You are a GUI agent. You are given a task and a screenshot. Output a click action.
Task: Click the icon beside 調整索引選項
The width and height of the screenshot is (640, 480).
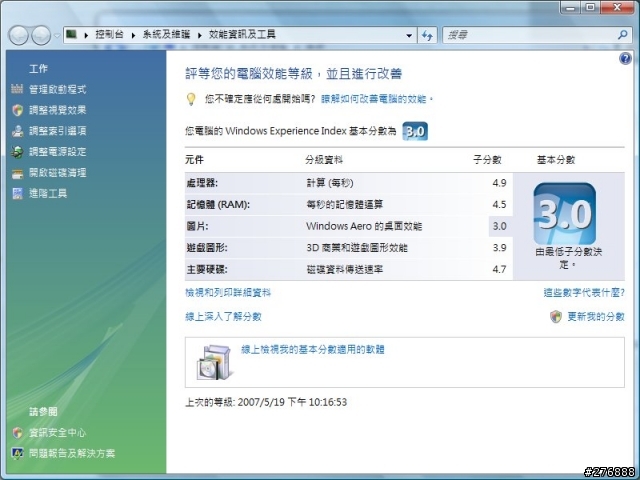pos(17,131)
